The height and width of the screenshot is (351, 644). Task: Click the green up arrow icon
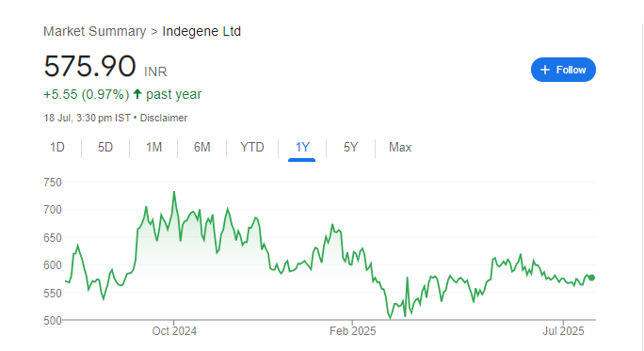(x=137, y=94)
